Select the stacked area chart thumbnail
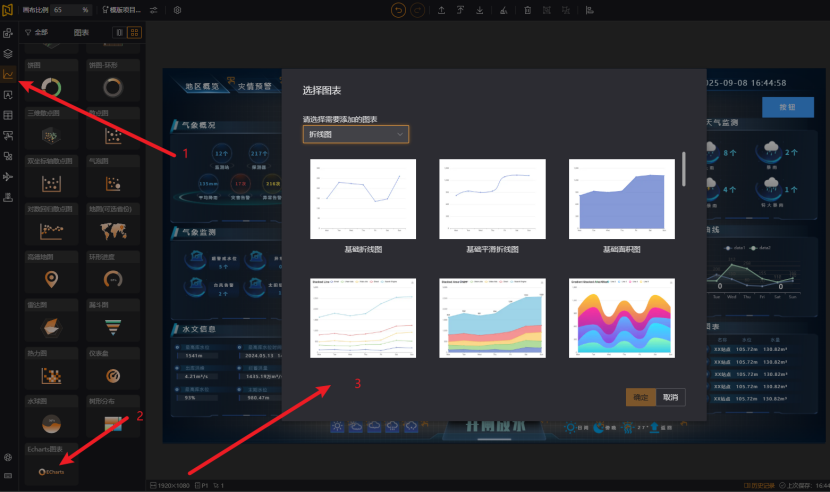This screenshot has height=492, width=830. (492, 318)
